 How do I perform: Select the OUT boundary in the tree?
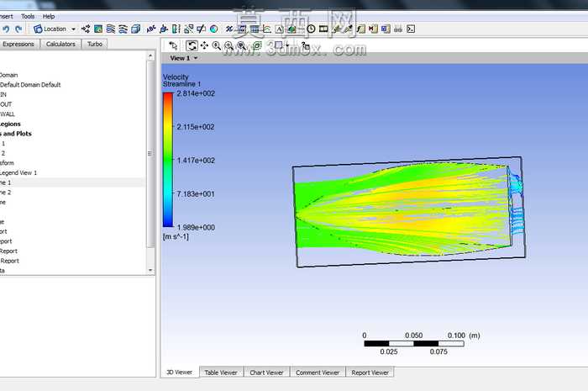[6, 104]
